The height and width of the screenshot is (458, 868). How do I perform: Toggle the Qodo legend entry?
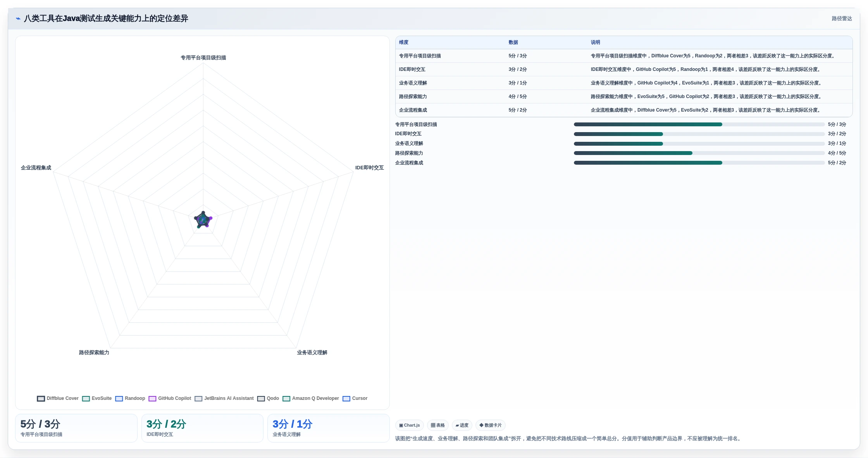coord(268,398)
